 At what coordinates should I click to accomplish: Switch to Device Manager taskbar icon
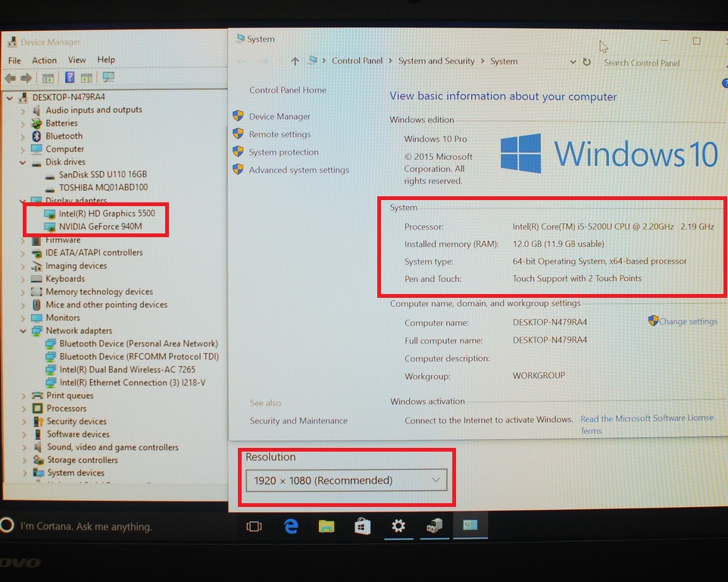(435, 526)
